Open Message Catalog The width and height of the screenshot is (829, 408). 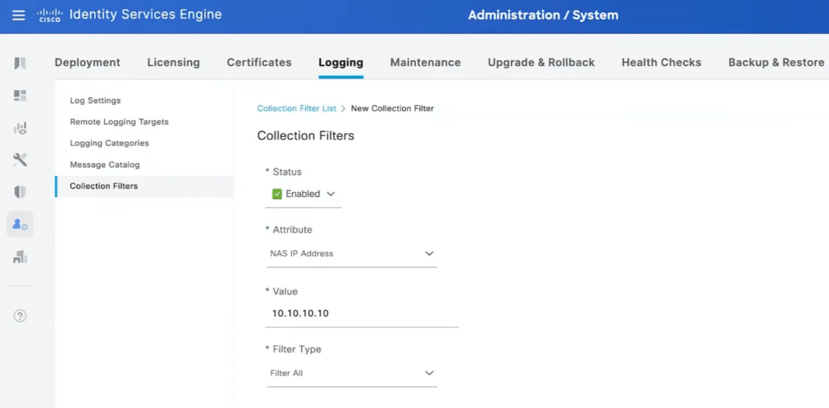105,165
